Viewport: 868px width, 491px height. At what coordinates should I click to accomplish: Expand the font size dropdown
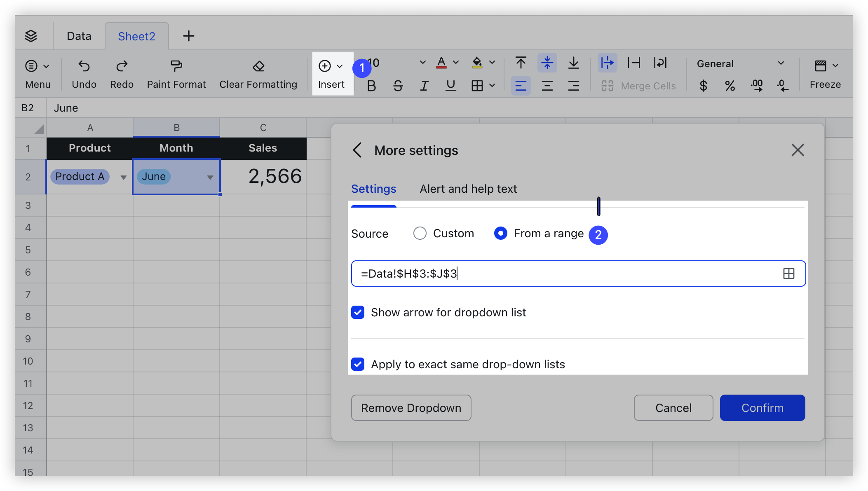tap(423, 64)
